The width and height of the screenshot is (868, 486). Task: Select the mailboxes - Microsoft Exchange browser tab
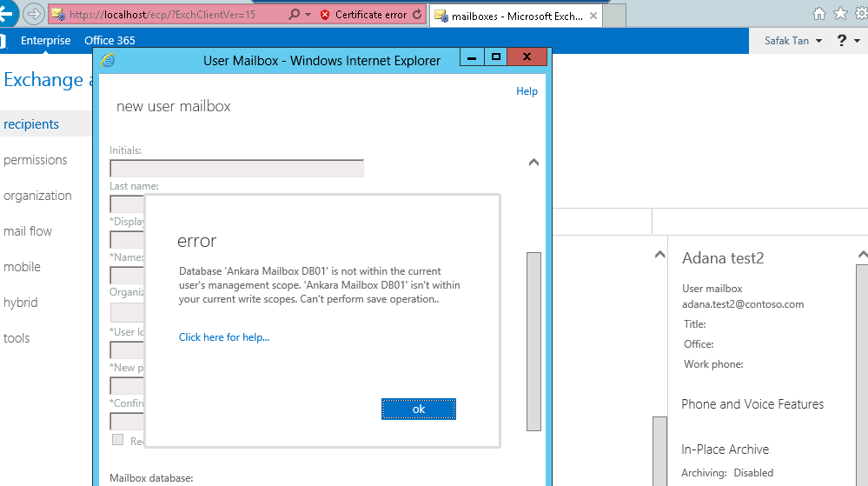[516, 16]
